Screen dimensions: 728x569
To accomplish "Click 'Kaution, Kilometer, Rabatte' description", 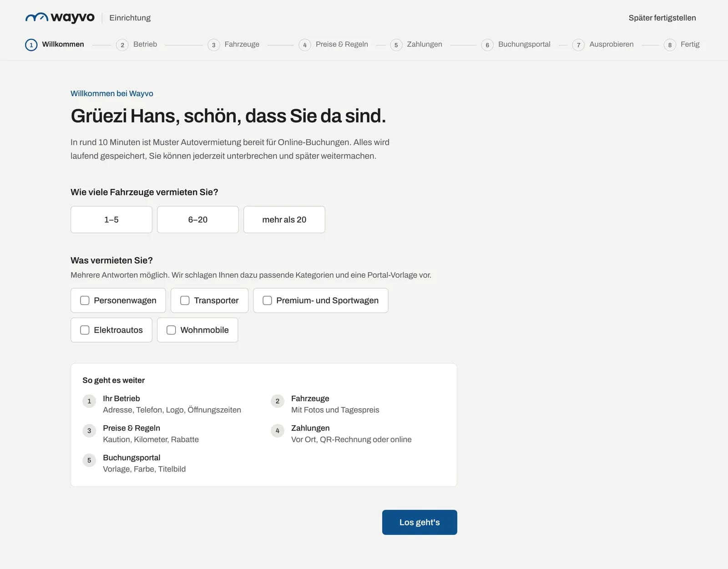I will tap(151, 440).
